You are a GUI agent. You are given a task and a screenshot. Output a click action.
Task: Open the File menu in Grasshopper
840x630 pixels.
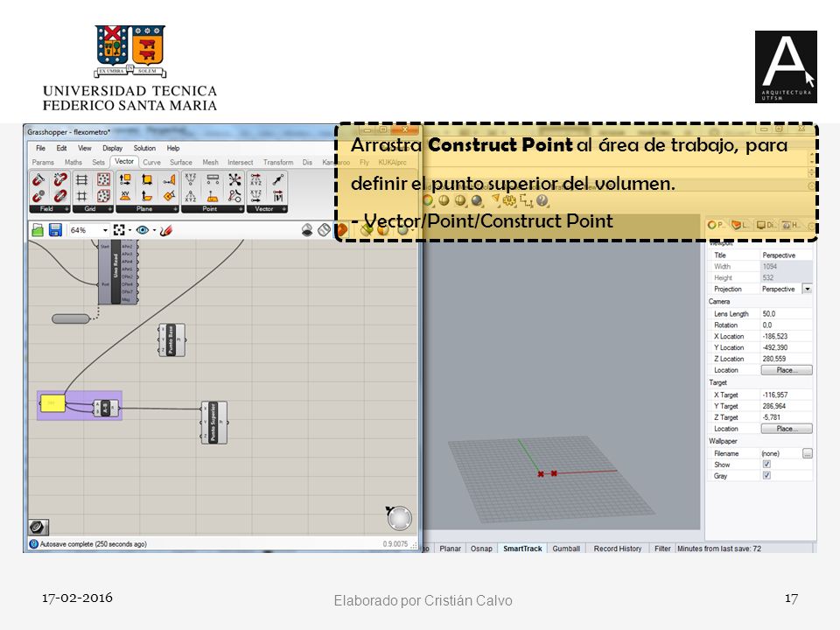[x=41, y=149]
